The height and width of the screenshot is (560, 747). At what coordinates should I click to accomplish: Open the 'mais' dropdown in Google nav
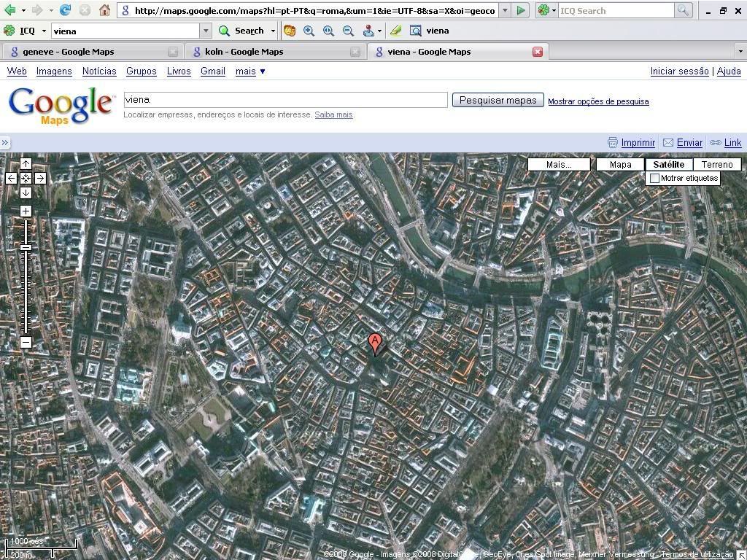(x=250, y=71)
